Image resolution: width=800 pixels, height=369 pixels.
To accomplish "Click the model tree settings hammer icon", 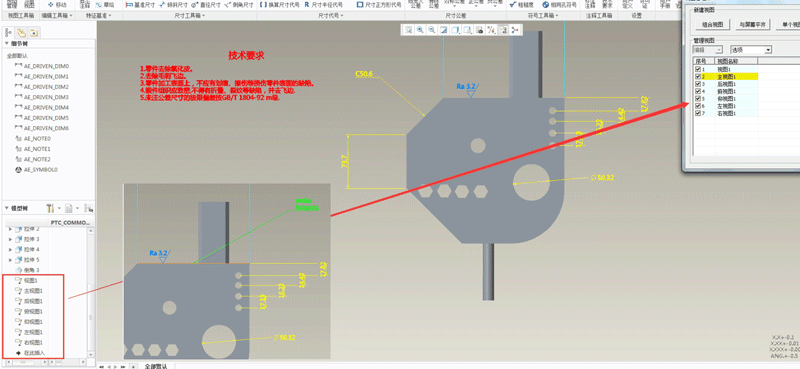I will (x=51, y=208).
